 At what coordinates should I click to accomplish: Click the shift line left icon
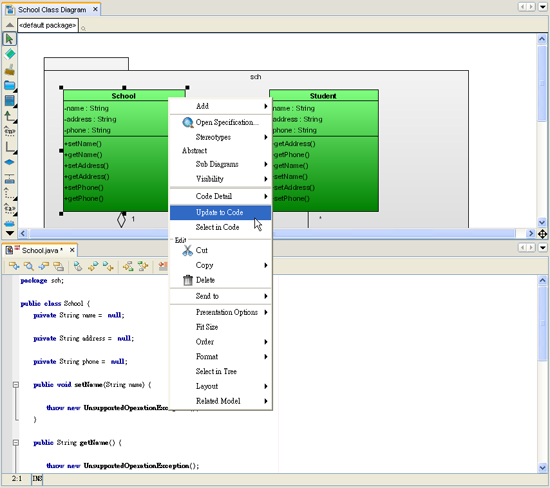(128, 267)
